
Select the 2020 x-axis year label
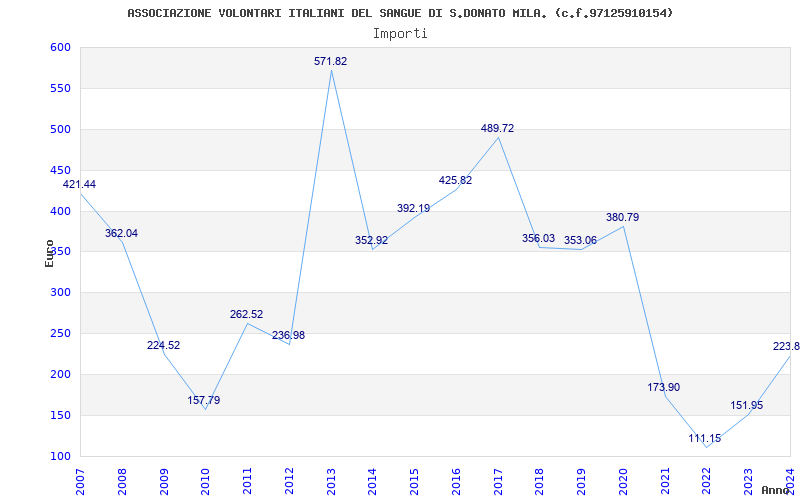[x=623, y=482]
